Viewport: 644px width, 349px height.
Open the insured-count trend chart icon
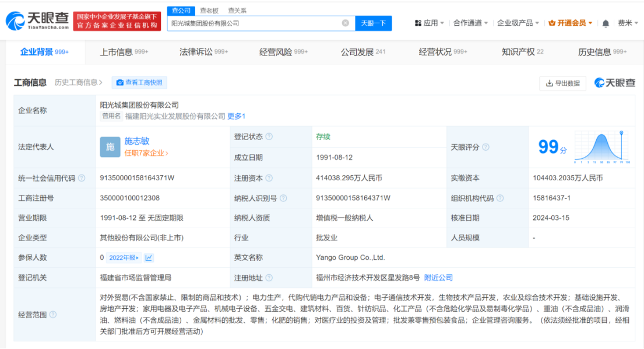point(149,258)
